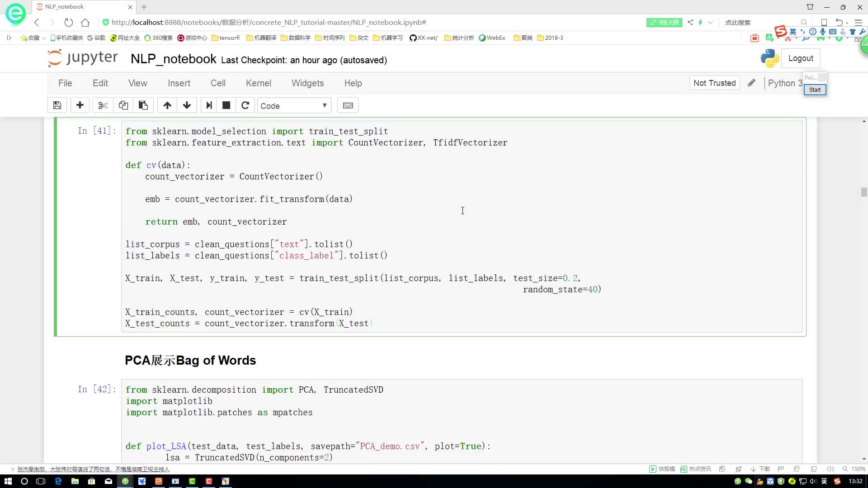Click the 下载 downloads button in status bar
This screenshot has width=868, height=488.
coord(760,469)
